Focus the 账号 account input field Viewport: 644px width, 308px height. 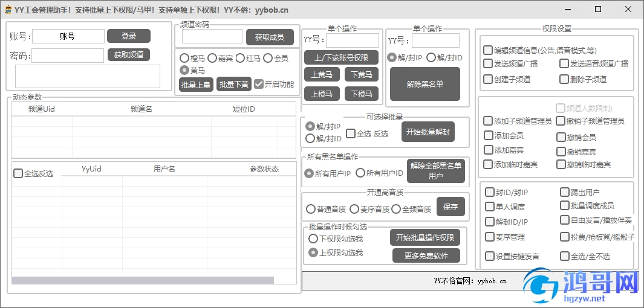coord(68,36)
